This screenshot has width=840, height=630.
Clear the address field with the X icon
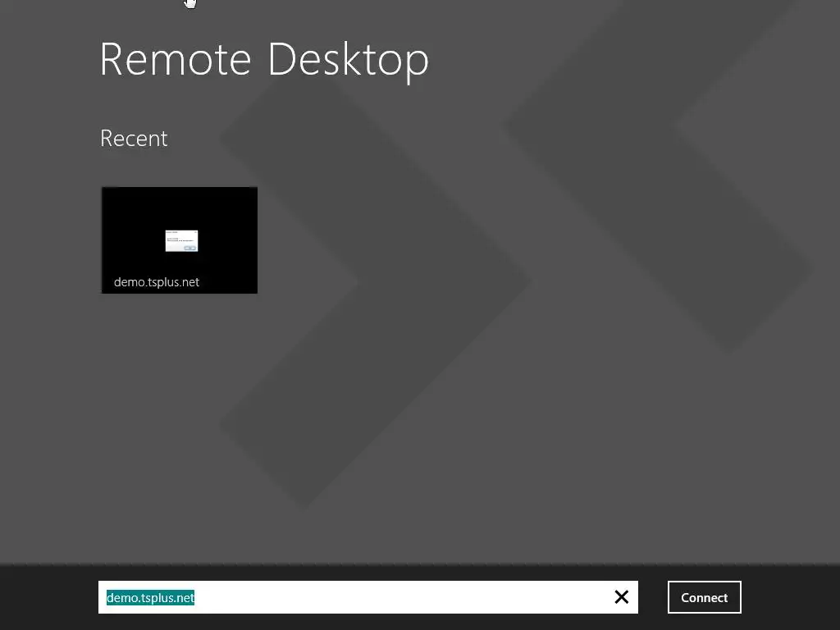(622, 597)
